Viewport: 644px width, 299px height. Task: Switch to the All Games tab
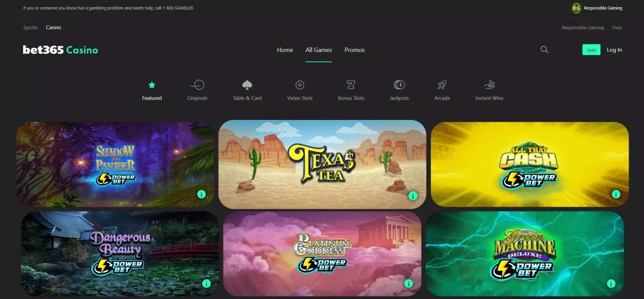click(319, 50)
